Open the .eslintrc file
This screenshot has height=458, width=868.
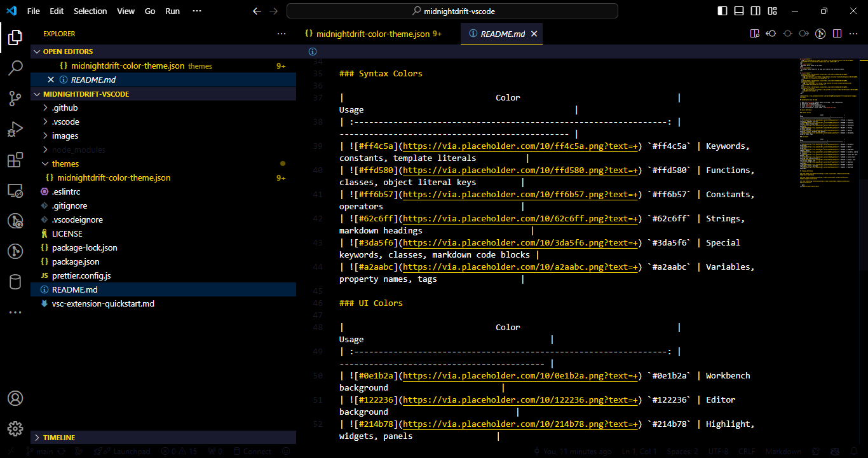pyautogui.click(x=163, y=191)
